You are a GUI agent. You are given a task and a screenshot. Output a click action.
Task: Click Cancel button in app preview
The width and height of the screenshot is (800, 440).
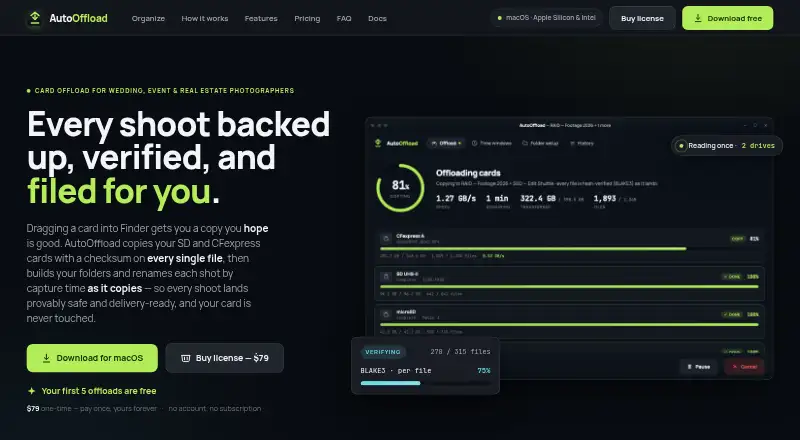tap(744, 366)
